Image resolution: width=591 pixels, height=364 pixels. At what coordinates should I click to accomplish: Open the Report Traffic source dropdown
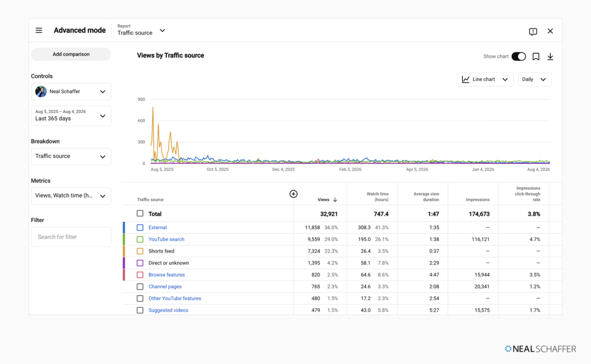point(141,30)
